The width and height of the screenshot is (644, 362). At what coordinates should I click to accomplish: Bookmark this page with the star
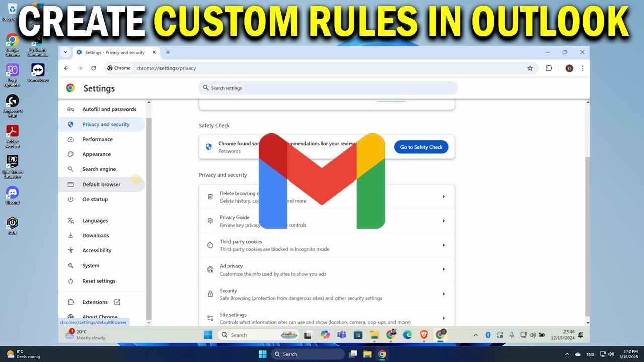pyautogui.click(x=530, y=68)
